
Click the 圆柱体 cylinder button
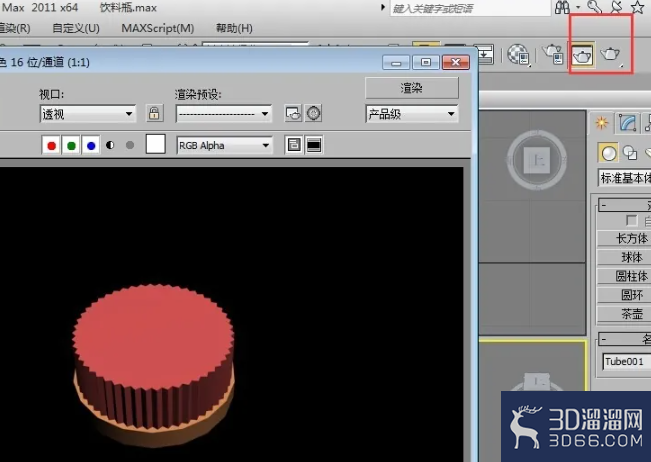(624, 276)
